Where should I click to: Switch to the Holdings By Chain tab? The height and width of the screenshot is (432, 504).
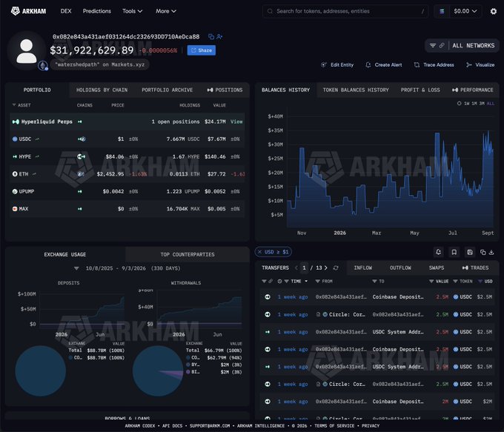click(102, 90)
